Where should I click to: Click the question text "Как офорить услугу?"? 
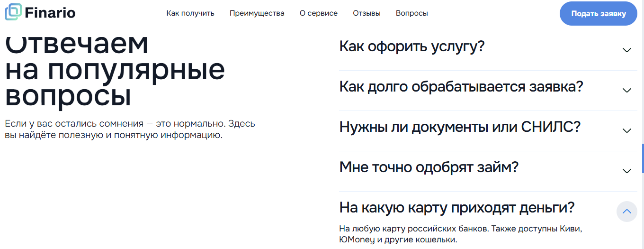412,46
